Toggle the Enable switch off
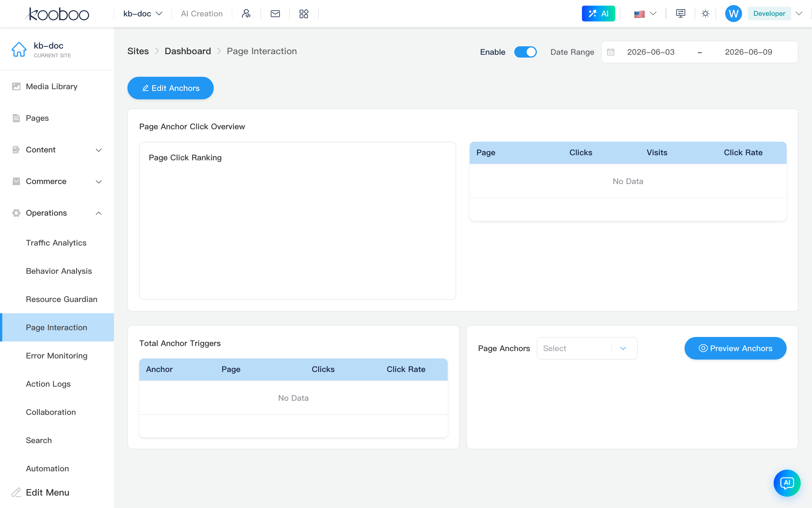Image resolution: width=812 pixels, height=508 pixels. pos(526,52)
